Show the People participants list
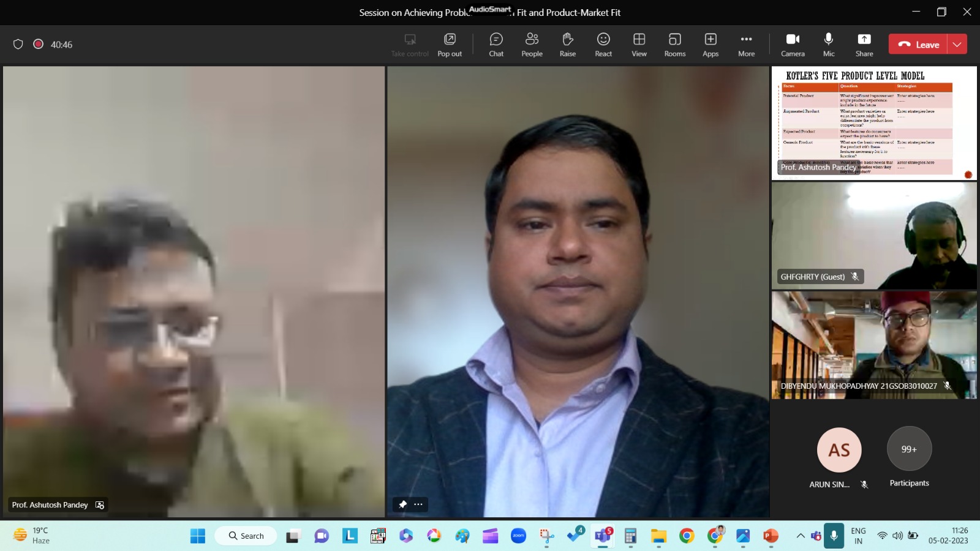The image size is (980, 551). 532,45
